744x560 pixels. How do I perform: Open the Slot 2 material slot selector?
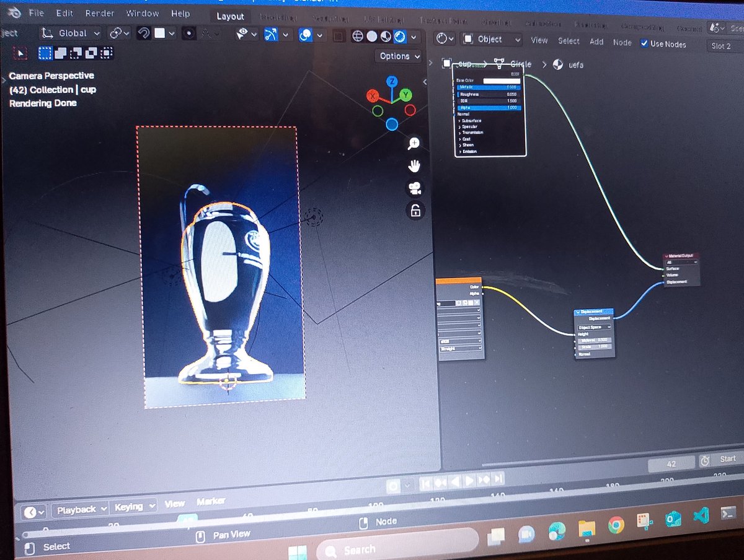click(x=725, y=46)
